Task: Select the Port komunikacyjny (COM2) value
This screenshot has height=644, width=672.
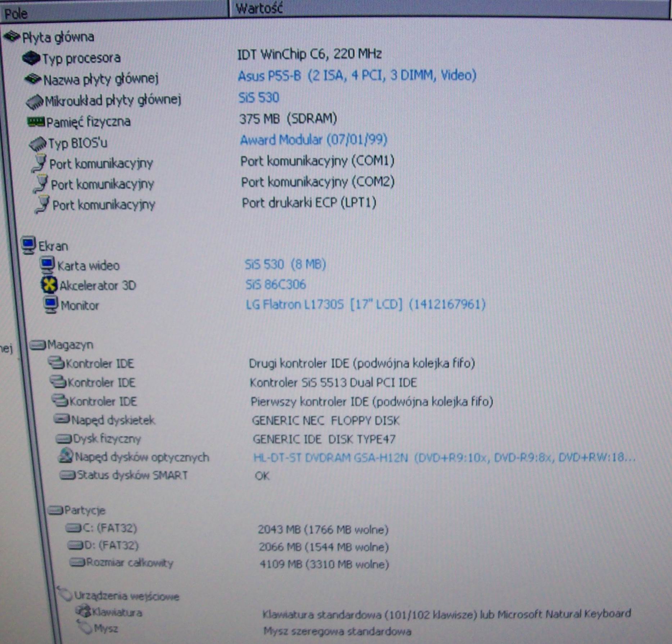Action: pos(318,182)
